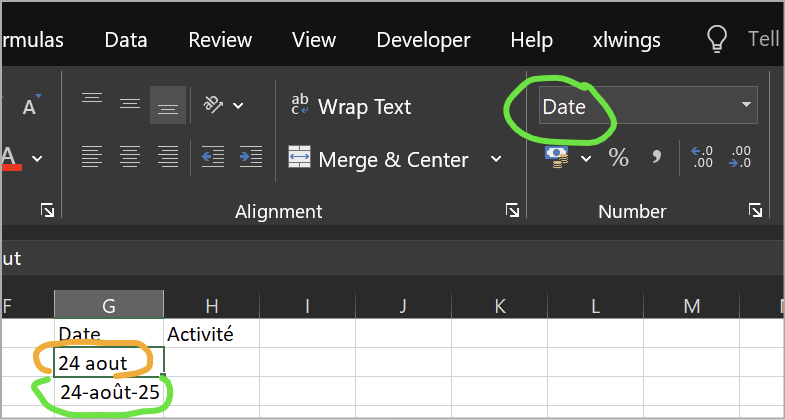Screen dimensions: 785x420
Task: Select the cell containing '24-août-25'
Action: pyautogui.click(x=109, y=391)
